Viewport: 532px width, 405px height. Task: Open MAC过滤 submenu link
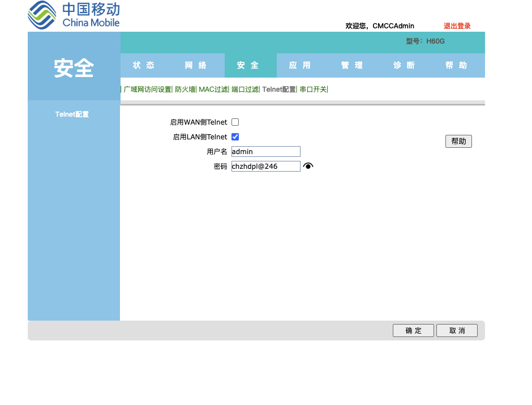[x=213, y=89]
